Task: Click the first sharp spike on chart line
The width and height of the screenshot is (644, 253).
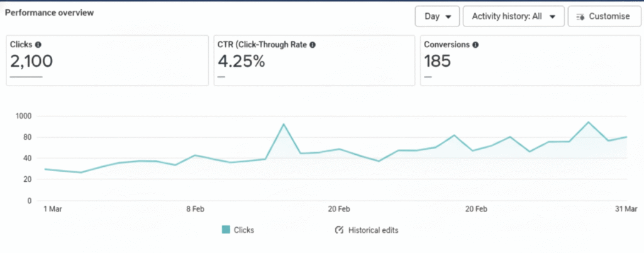Action: [x=284, y=125]
